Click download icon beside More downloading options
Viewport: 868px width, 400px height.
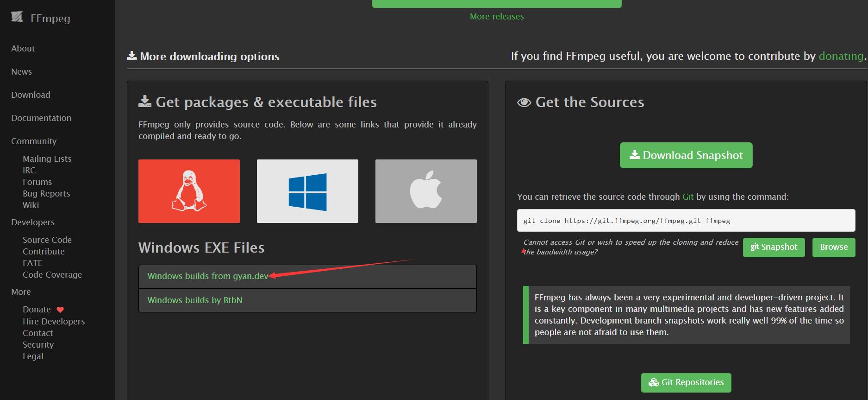tap(132, 56)
